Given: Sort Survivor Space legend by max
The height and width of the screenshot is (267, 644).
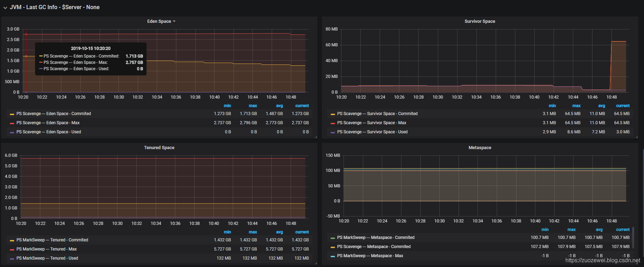Looking at the screenshot, I should (x=576, y=106).
